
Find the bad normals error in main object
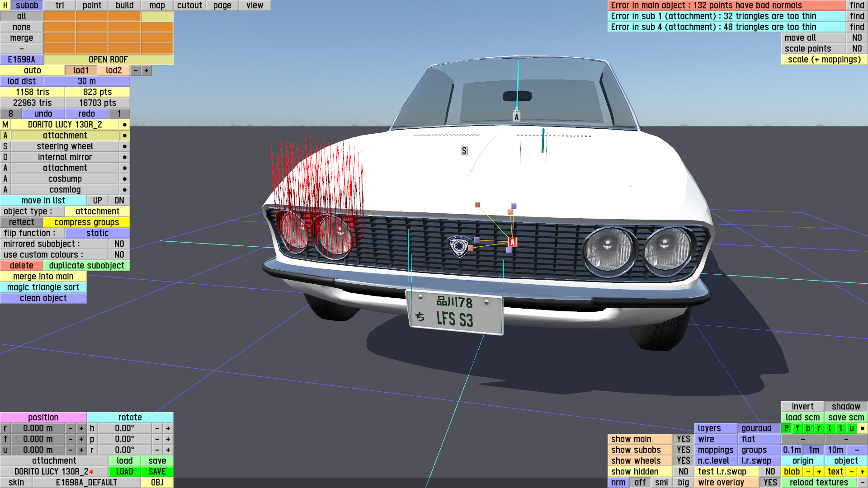tap(857, 5)
